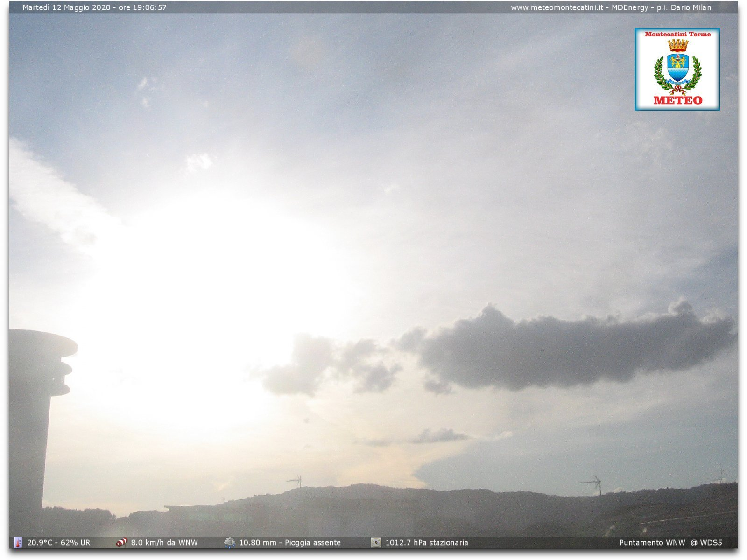Click the rain cloud icon in the status bar
The height and width of the screenshot is (560, 747).
tap(230, 542)
